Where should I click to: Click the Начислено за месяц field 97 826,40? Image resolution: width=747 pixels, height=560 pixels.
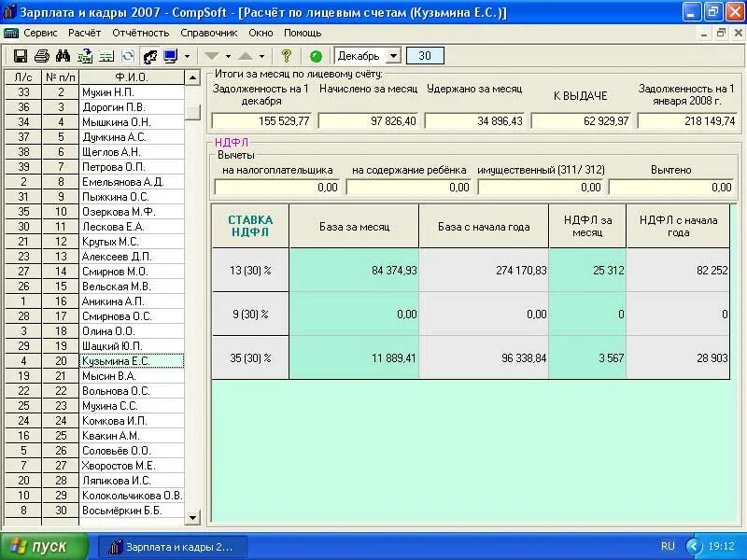click(x=368, y=121)
